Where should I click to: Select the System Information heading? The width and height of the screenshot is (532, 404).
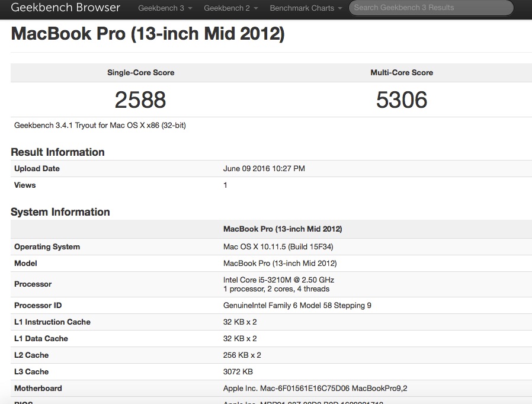pos(60,212)
